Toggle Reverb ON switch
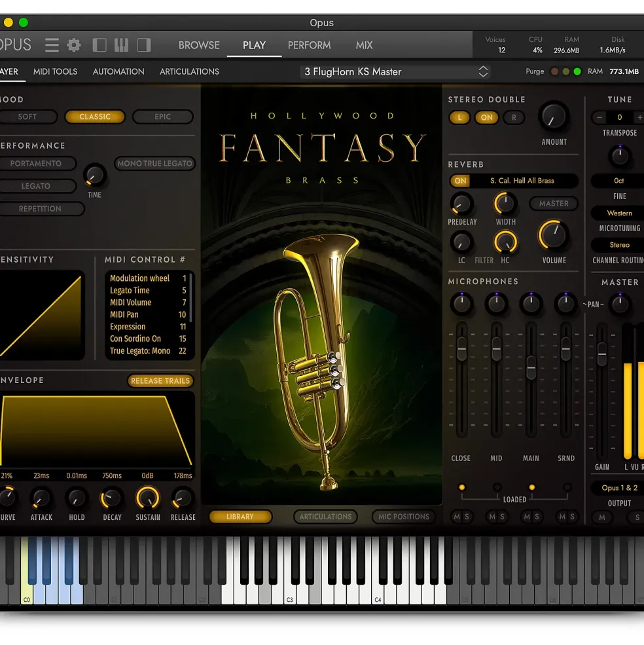644x645 pixels. (460, 181)
